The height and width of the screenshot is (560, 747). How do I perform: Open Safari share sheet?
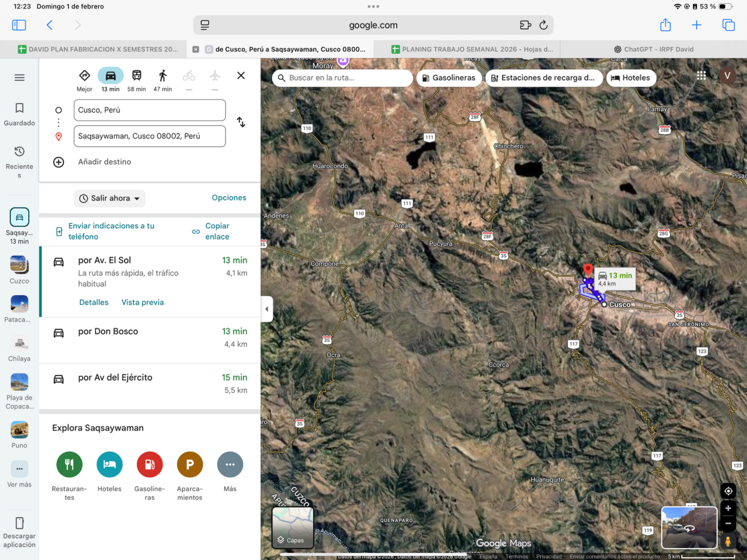[x=665, y=25]
